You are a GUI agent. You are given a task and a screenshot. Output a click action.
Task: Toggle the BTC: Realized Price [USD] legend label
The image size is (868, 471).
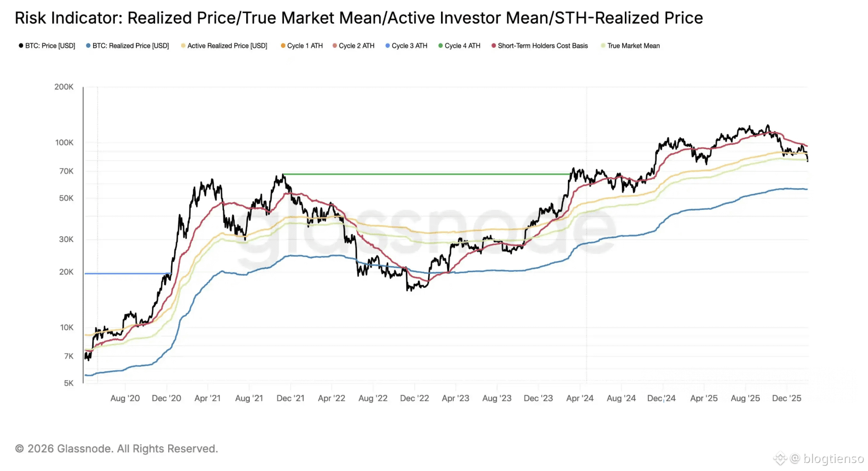pos(130,46)
